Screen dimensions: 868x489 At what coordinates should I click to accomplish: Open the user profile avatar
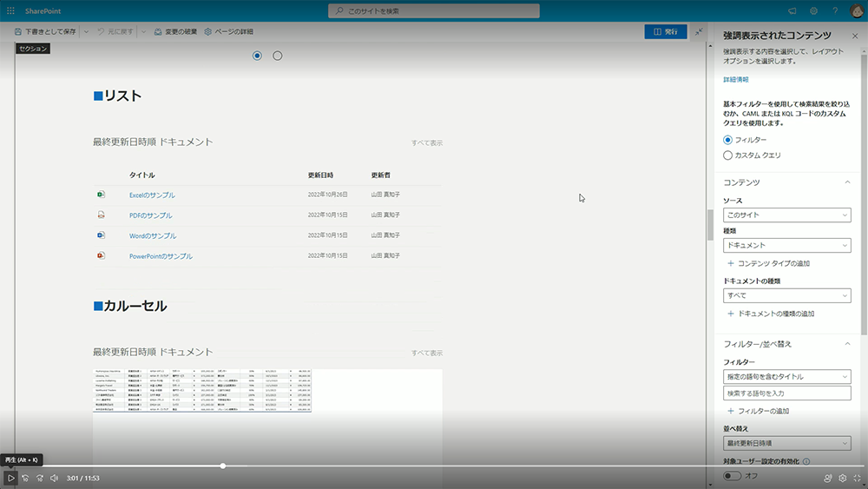pos(857,11)
